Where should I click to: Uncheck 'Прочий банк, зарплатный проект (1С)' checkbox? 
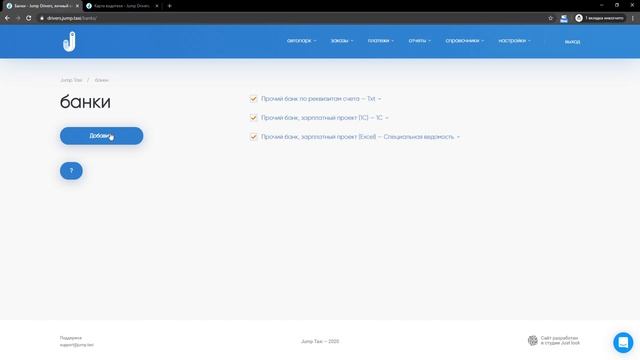pos(253,118)
